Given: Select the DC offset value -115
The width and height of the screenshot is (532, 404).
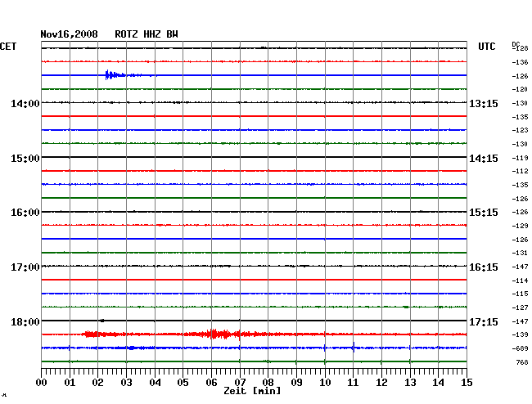Looking at the screenshot, I should coord(520,294).
